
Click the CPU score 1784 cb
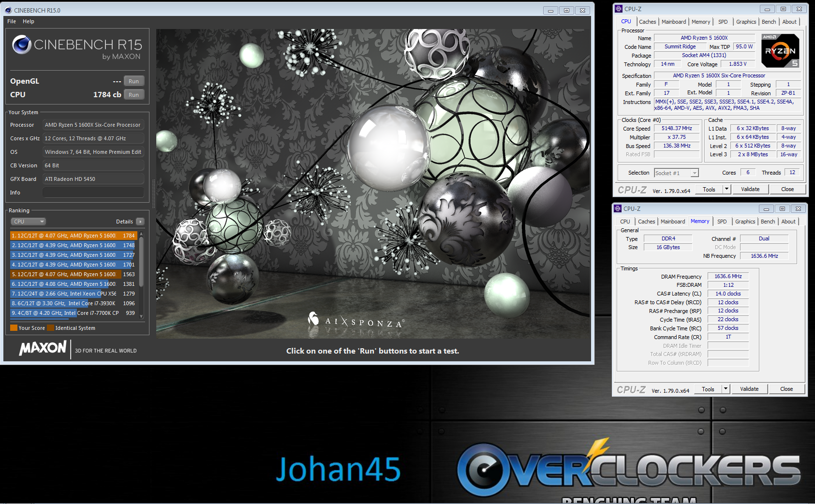click(107, 95)
